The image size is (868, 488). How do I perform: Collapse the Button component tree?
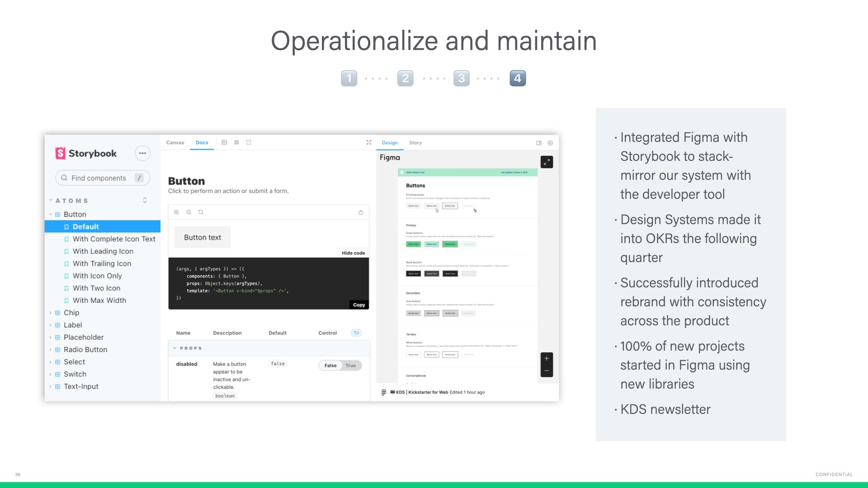[x=51, y=215]
